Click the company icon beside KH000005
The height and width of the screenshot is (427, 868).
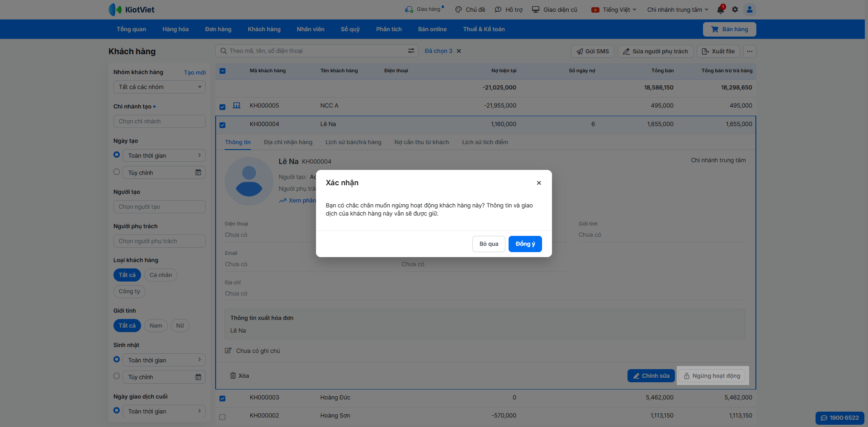[x=236, y=105]
